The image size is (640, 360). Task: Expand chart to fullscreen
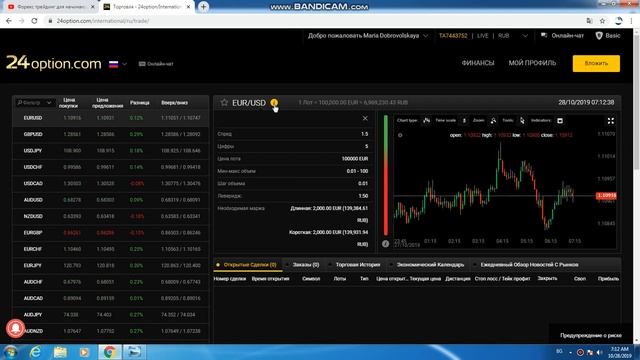(611, 121)
